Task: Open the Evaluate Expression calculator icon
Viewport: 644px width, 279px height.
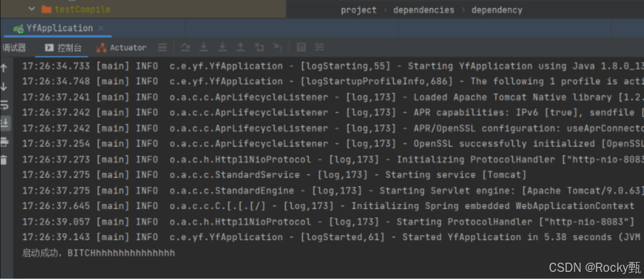Action: (x=301, y=47)
